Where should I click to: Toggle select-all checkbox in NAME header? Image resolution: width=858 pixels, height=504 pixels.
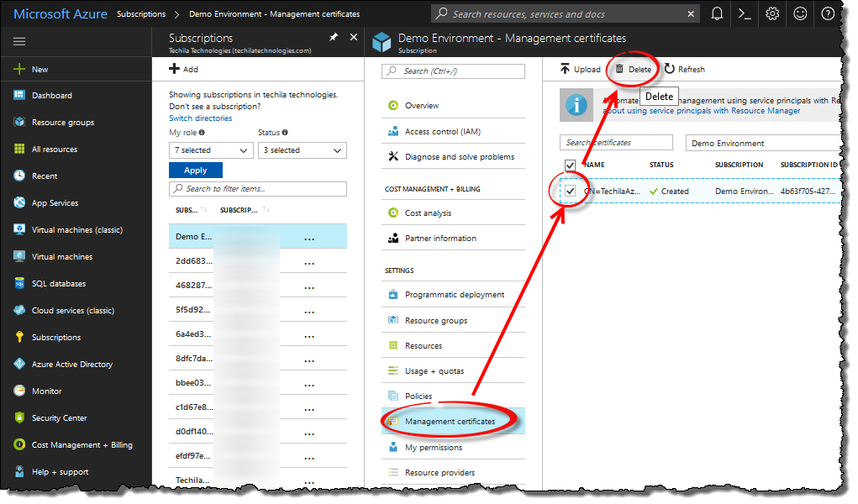click(x=570, y=165)
